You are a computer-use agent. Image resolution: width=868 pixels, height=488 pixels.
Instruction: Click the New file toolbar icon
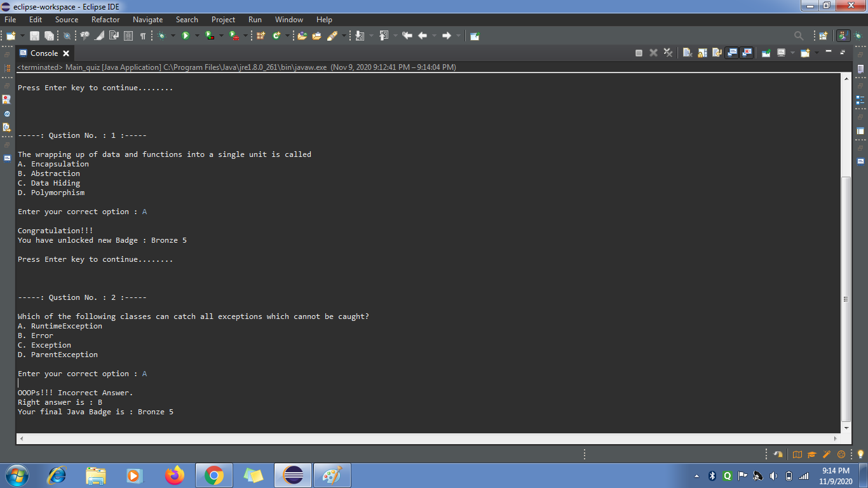(x=11, y=36)
